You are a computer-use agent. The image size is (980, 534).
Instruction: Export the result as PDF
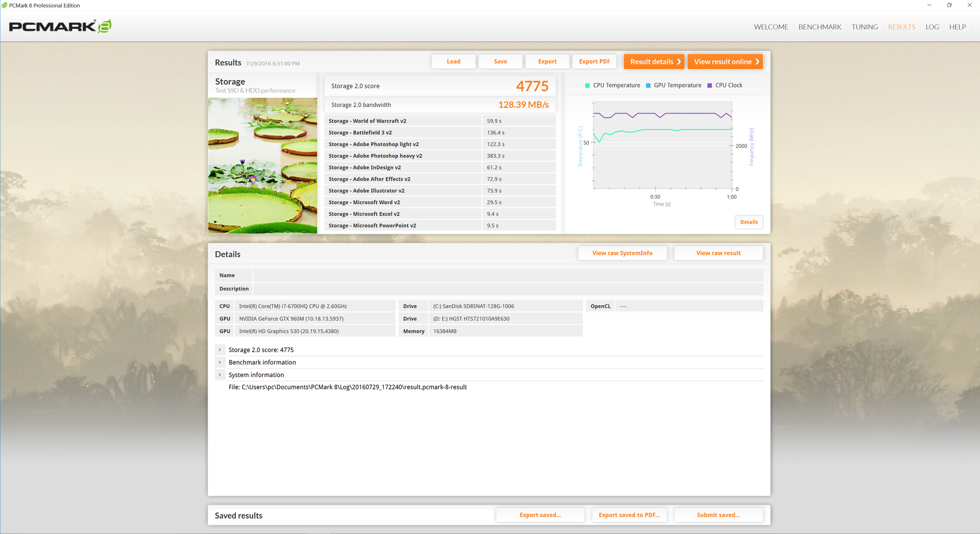(595, 61)
